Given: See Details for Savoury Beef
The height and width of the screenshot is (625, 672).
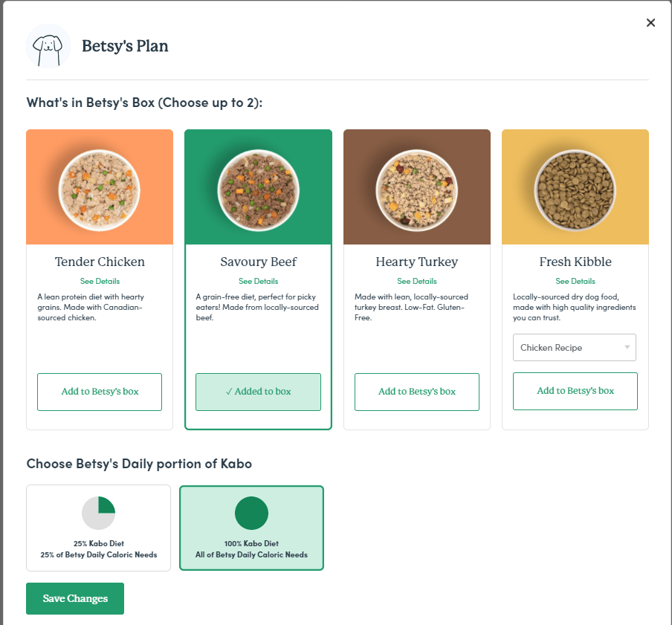Looking at the screenshot, I should pyautogui.click(x=258, y=281).
